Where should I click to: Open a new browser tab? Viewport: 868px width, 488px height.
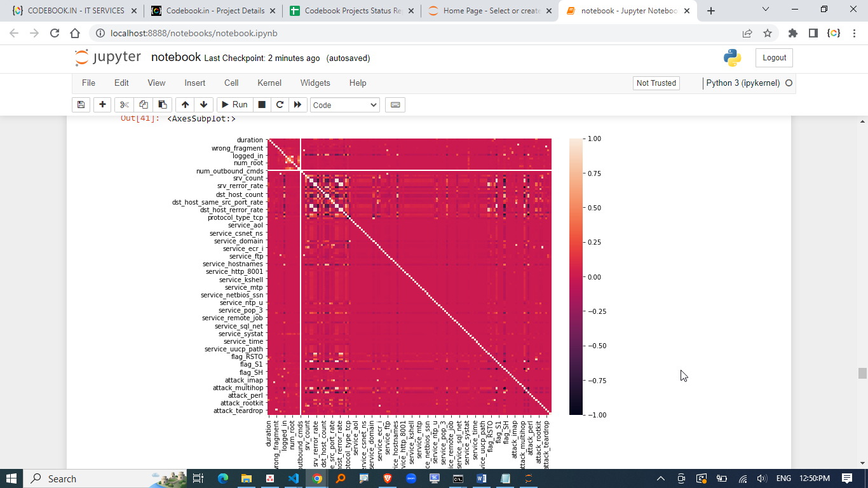711,11
